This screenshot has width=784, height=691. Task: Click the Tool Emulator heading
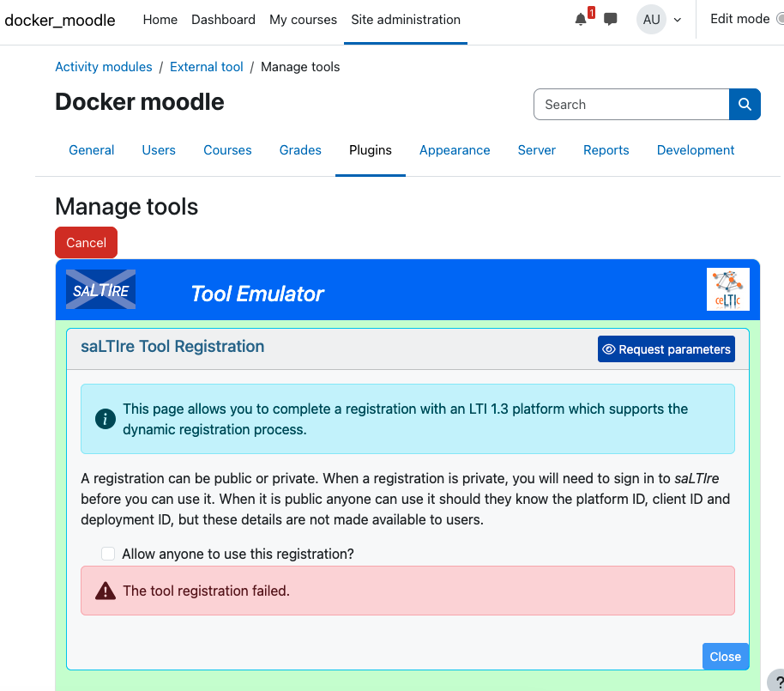pos(257,294)
